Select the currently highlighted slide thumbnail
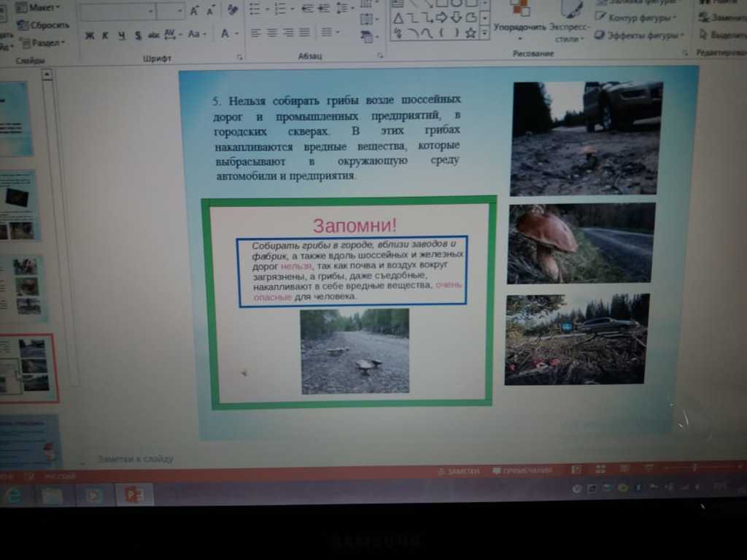 tap(28, 368)
